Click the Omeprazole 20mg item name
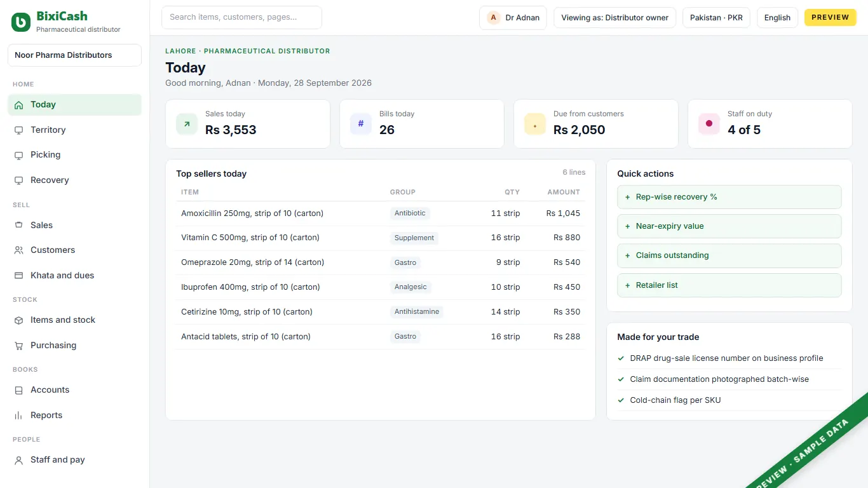The image size is (868, 488). (x=253, y=262)
